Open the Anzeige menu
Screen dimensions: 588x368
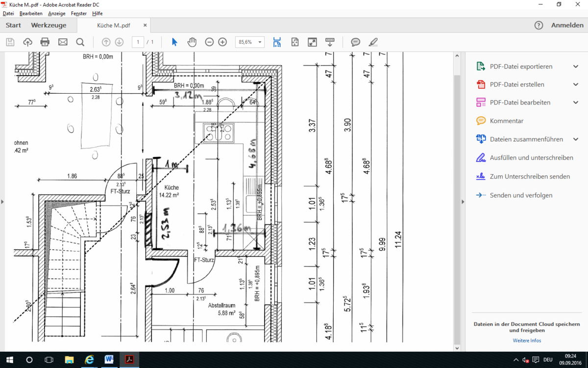[x=56, y=13]
